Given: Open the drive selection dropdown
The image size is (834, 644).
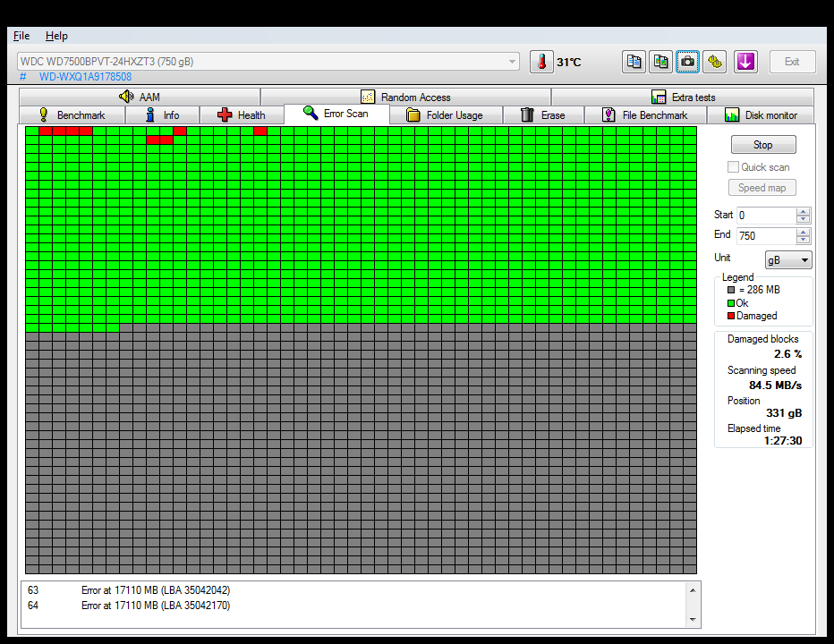Looking at the screenshot, I should coord(513,62).
